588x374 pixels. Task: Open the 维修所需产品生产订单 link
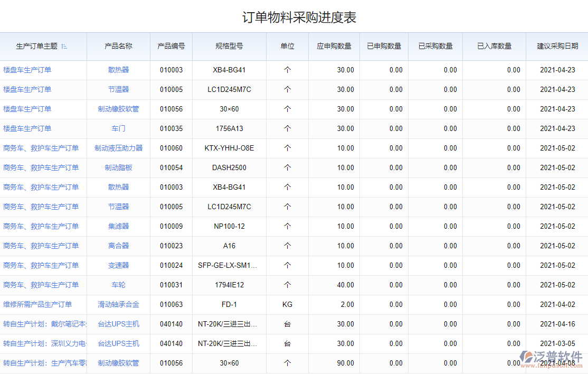point(37,304)
